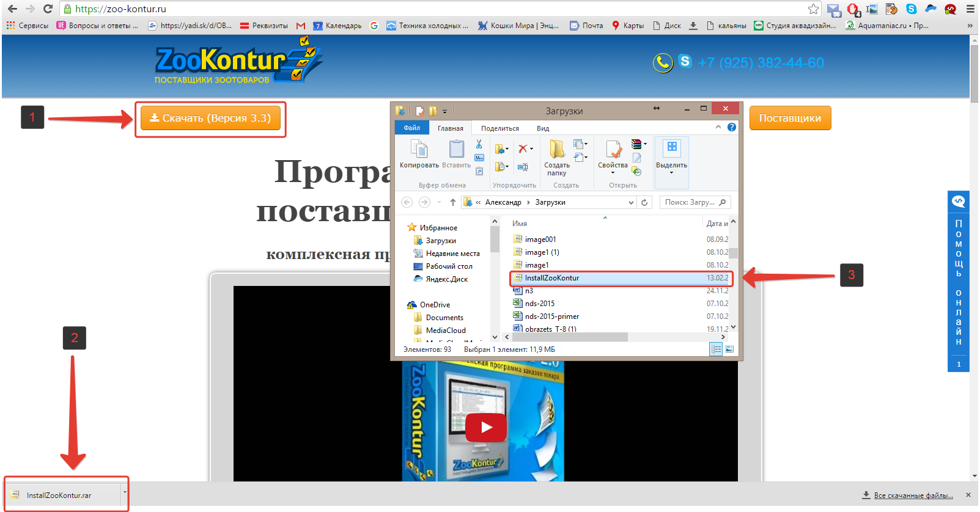Open the Gmail bookmark icon

tap(301, 26)
